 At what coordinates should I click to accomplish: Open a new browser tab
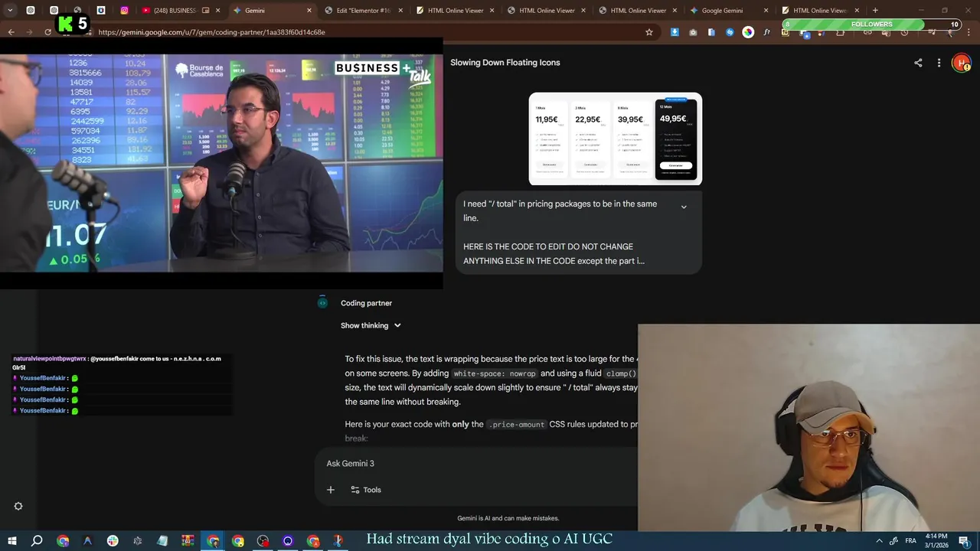click(x=875, y=11)
